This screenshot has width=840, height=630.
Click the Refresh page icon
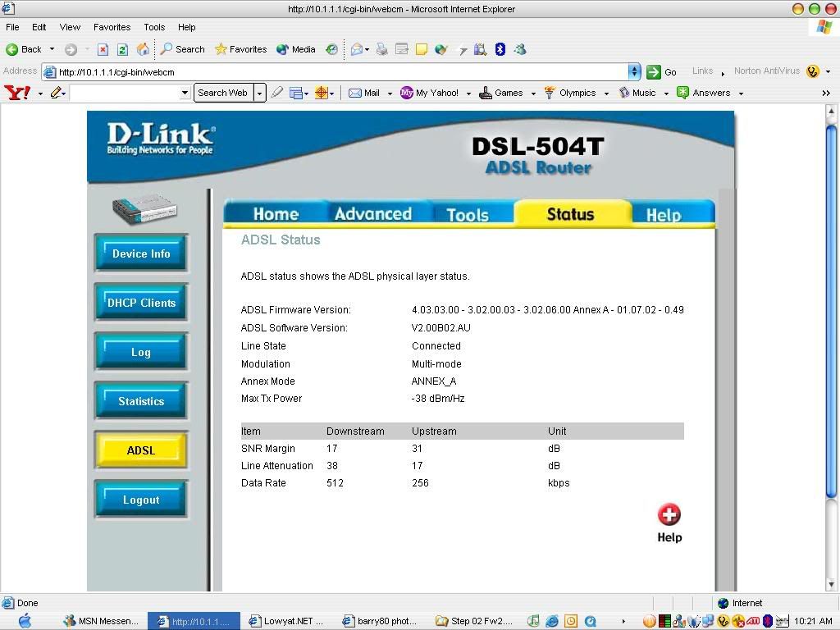122,49
